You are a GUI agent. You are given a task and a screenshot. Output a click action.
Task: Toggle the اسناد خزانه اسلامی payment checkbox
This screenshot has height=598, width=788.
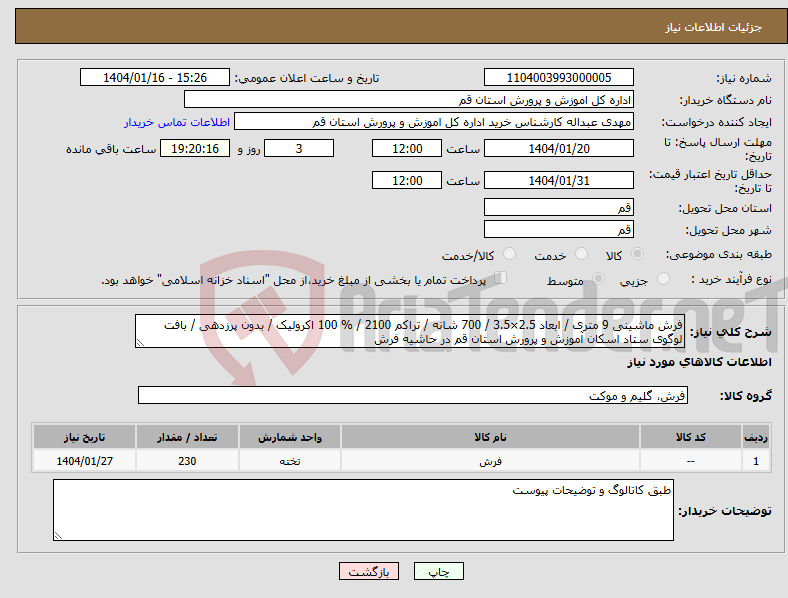[x=501, y=277]
